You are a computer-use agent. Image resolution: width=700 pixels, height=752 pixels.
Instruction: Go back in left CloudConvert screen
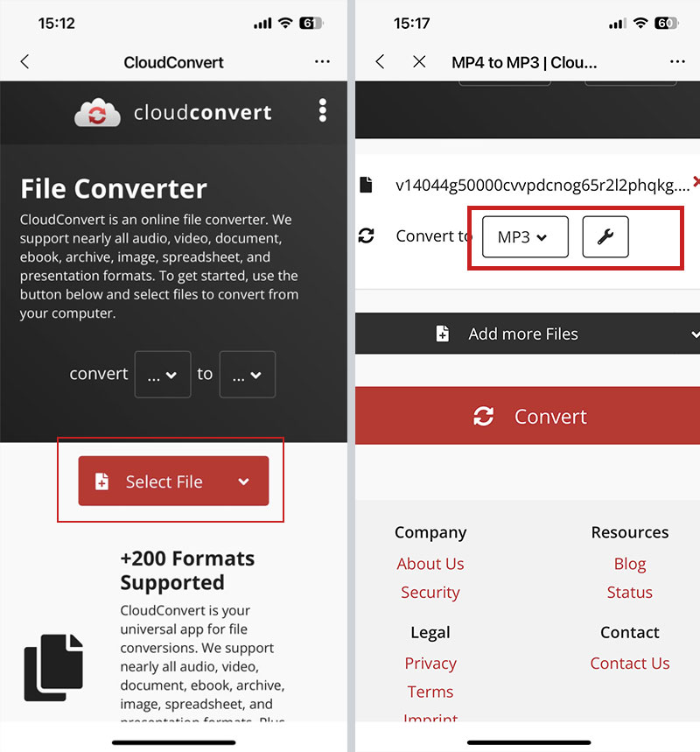(24, 62)
